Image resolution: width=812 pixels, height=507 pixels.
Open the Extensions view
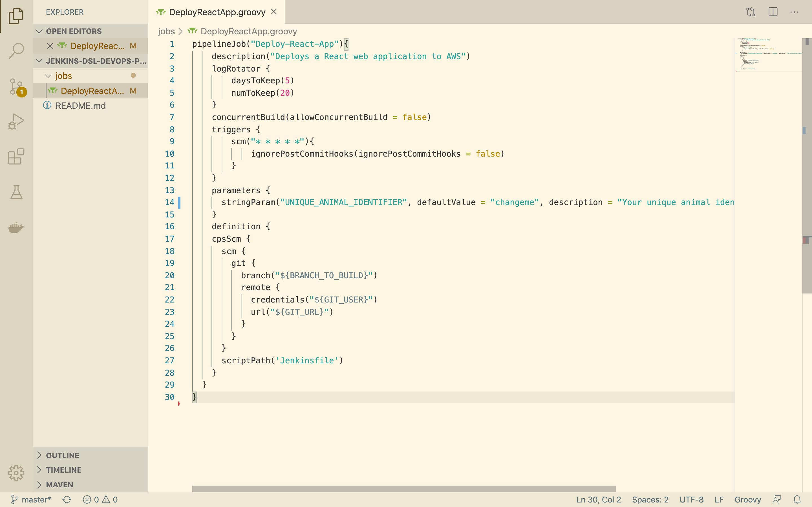click(x=16, y=157)
